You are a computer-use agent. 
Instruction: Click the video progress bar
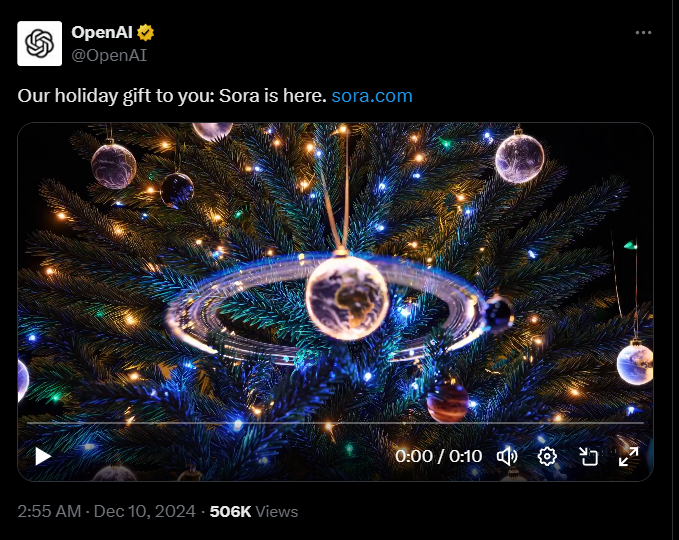pyautogui.click(x=336, y=422)
